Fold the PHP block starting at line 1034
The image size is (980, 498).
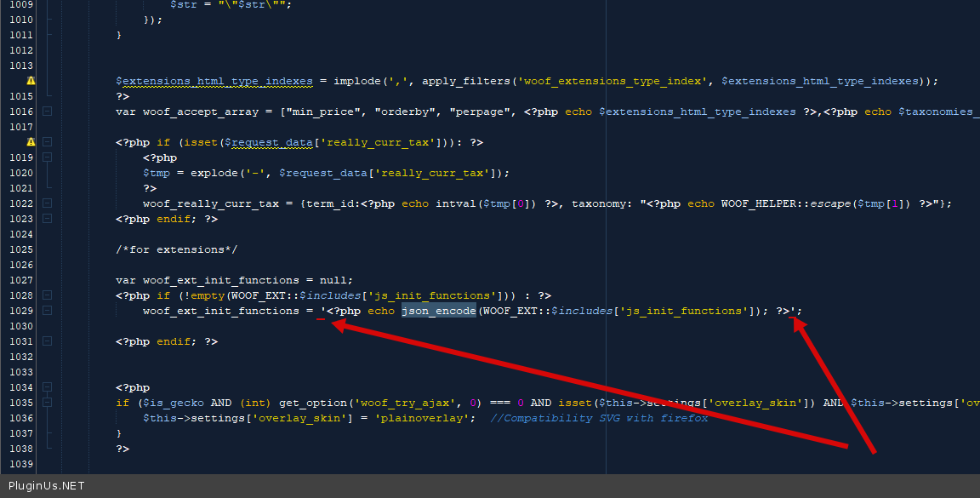[48, 387]
